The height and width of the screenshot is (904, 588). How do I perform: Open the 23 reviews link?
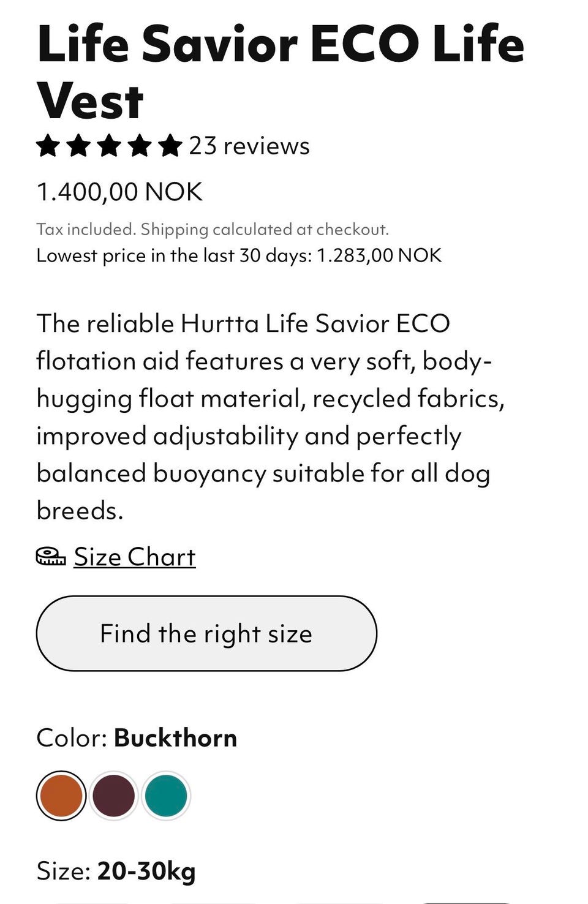249,146
